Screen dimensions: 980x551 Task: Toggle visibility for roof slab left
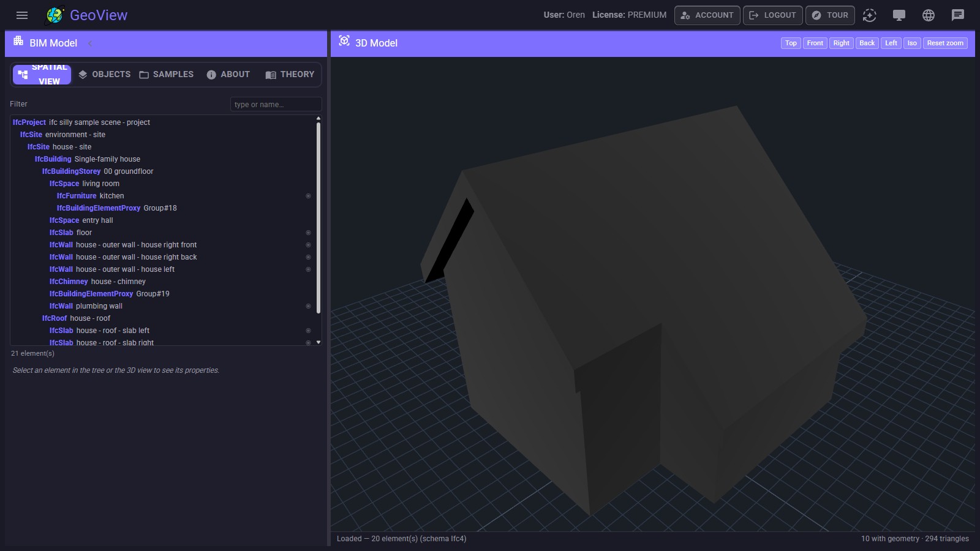click(308, 331)
